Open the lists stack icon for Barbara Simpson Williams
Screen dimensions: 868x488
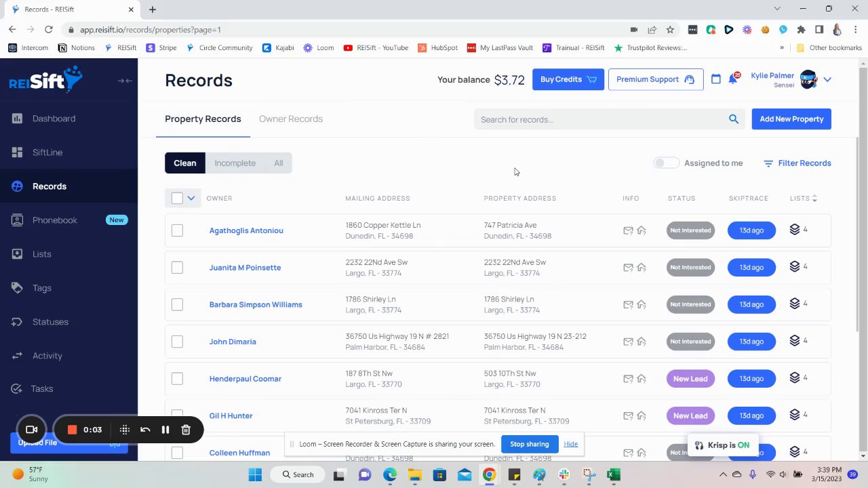click(x=795, y=304)
